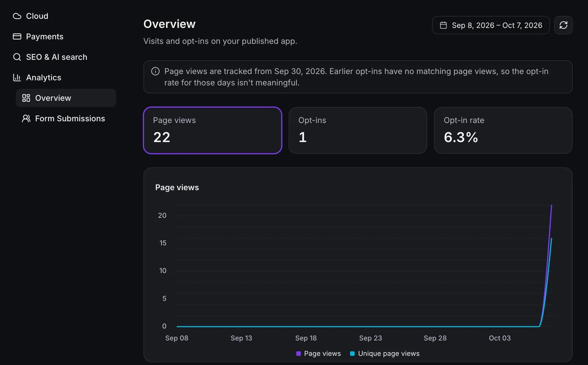Click the 'Oct 03' x-axis label
Viewport: 588px width, 365px height.
(500, 338)
